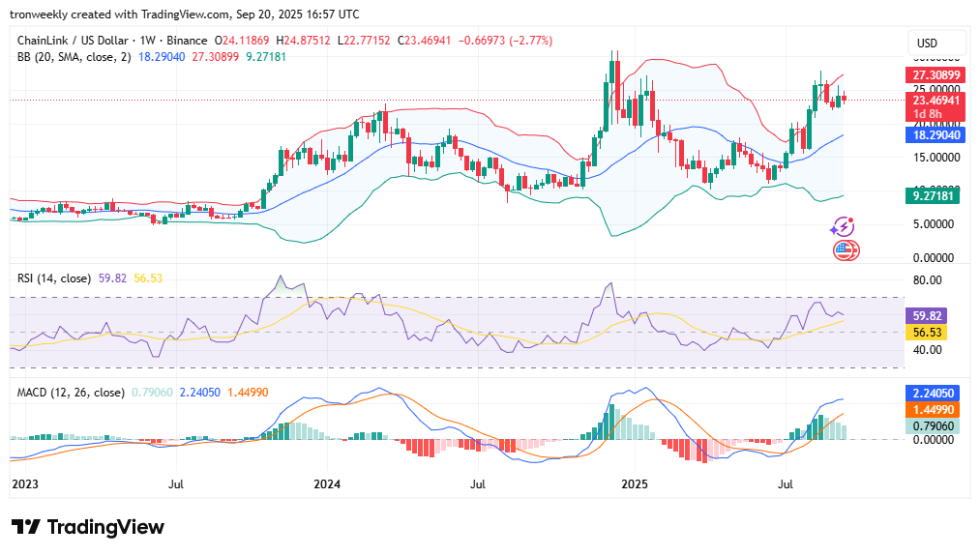980x556 pixels.
Task: Click the 59.82 RSI axis label
Action: tap(927, 316)
